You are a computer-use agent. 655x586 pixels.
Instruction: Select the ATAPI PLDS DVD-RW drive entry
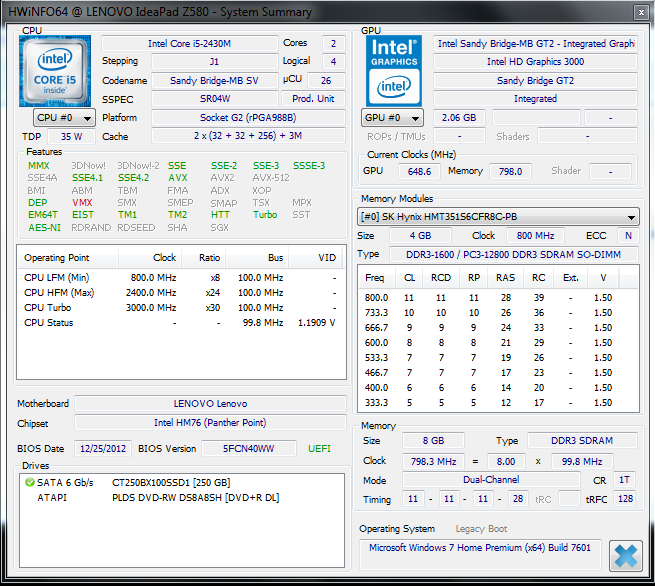tap(182, 497)
